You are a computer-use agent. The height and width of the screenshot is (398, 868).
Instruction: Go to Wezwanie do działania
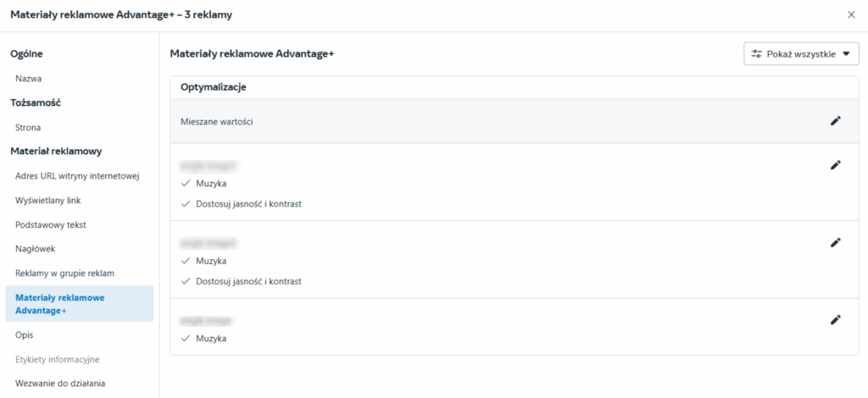click(60, 384)
